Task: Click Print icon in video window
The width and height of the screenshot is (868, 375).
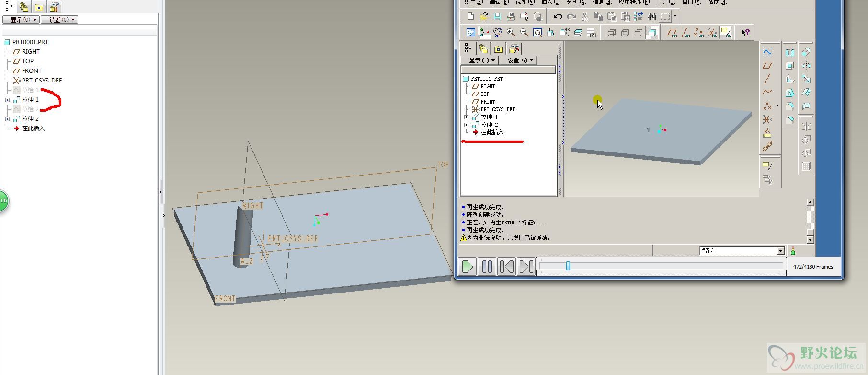Action: pos(511,16)
